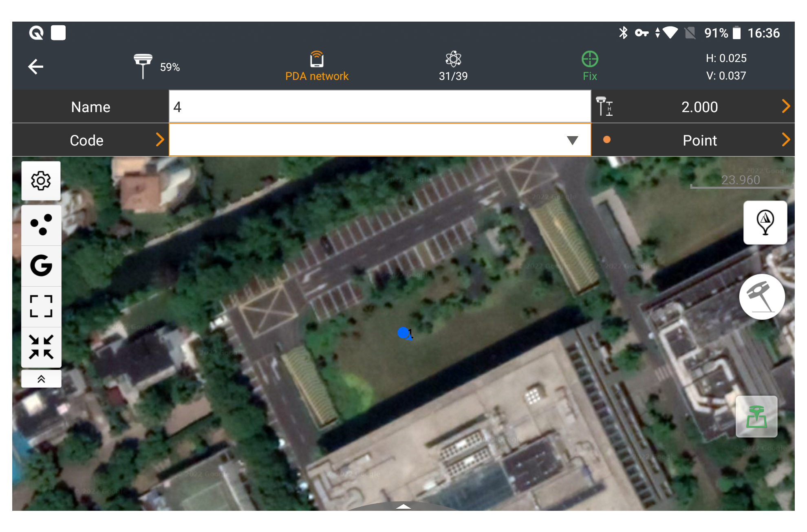
Task: Change the antenna height 2.000
Action: pyautogui.click(x=699, y=107)
